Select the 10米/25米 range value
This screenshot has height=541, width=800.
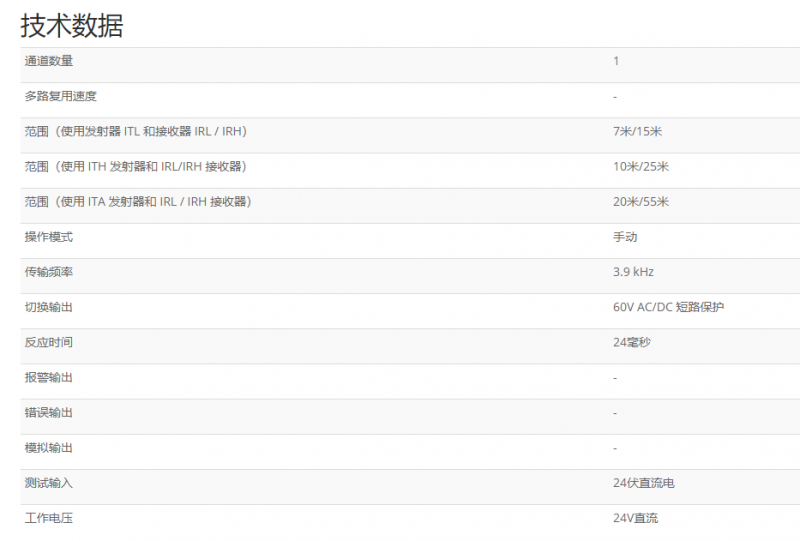pos(641,166)
